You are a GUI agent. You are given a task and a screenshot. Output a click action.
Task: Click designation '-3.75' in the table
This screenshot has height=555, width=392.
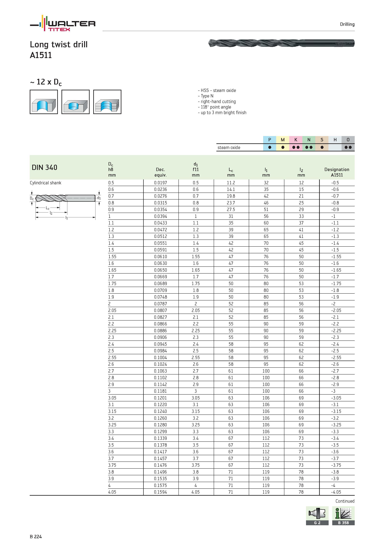coord(336,465)
